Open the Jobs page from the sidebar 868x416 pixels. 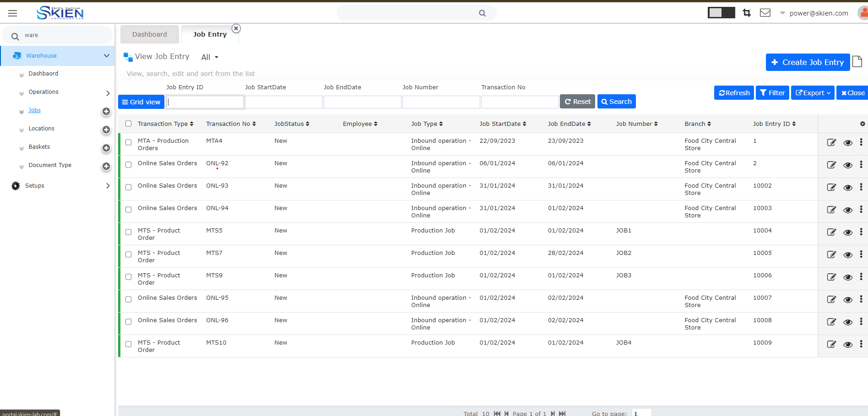tap(34, 110)
